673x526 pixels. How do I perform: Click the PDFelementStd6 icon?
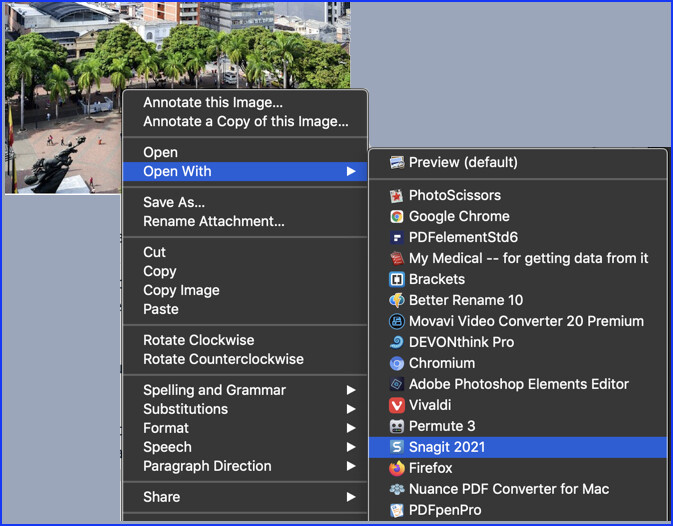tap(397, 237)
